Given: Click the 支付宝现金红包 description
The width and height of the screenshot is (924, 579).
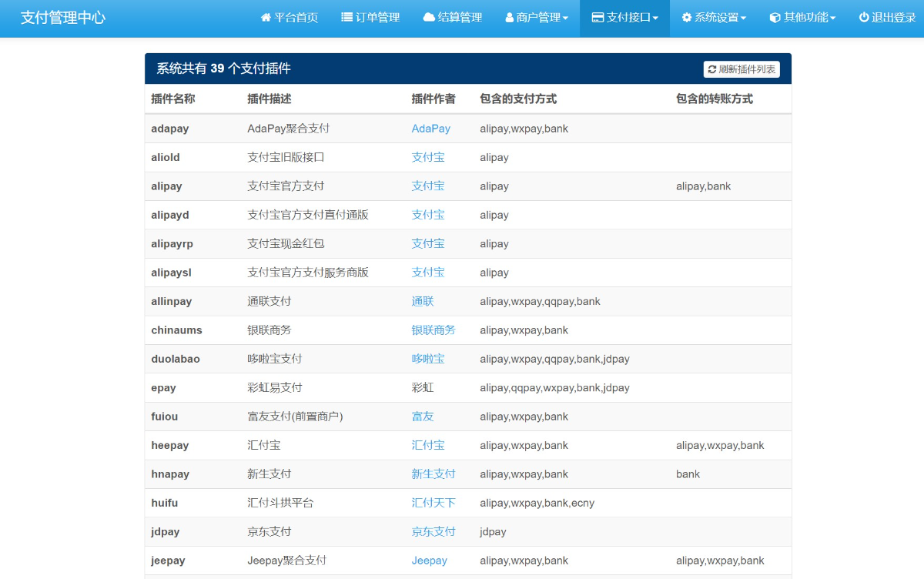Looking at the screenshot, I should [x=286, y=243].
